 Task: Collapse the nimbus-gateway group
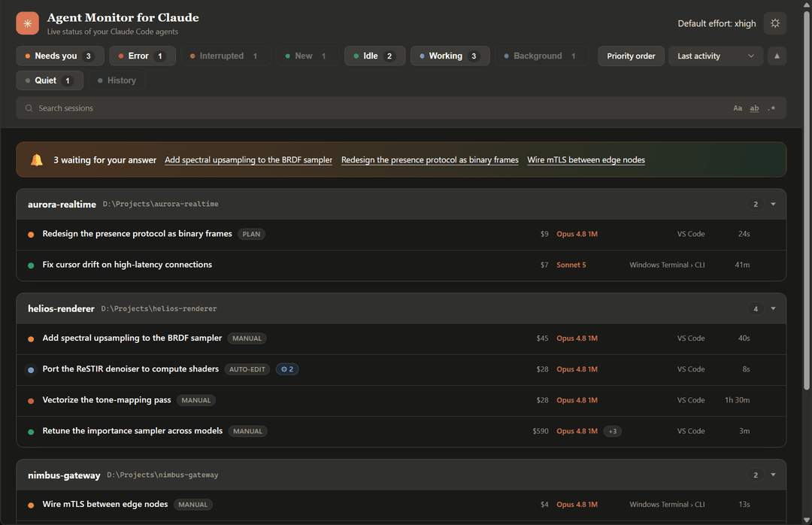pyautogui.click(x=773, y=475)
